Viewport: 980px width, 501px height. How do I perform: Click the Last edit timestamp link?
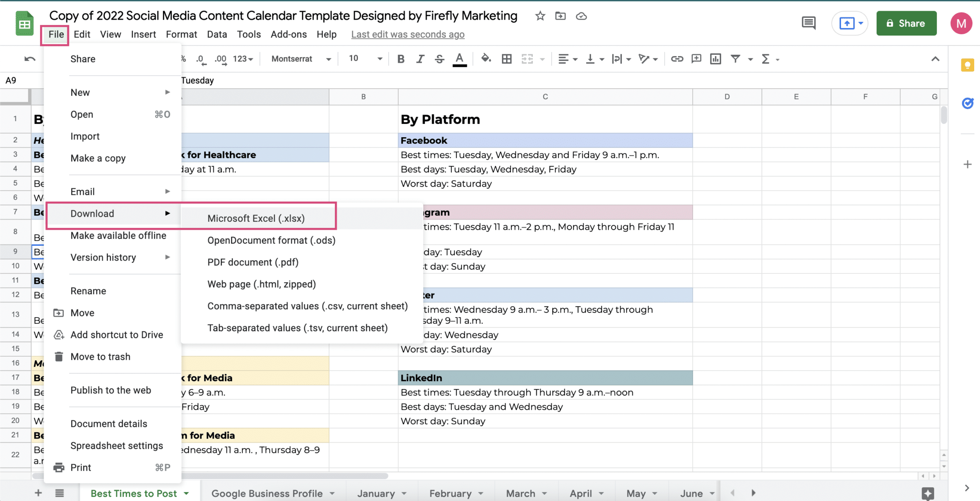(x=407, y=34)
